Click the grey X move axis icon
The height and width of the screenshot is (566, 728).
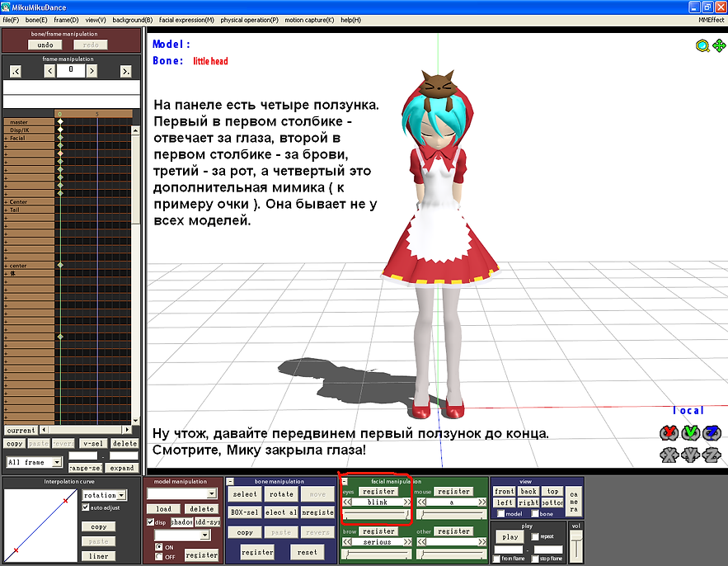tap(669, 455)
